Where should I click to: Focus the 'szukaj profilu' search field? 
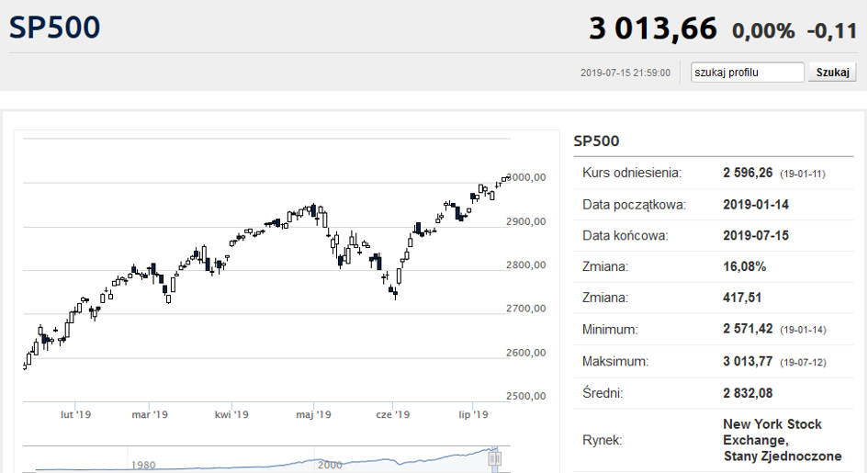(748, 73)
